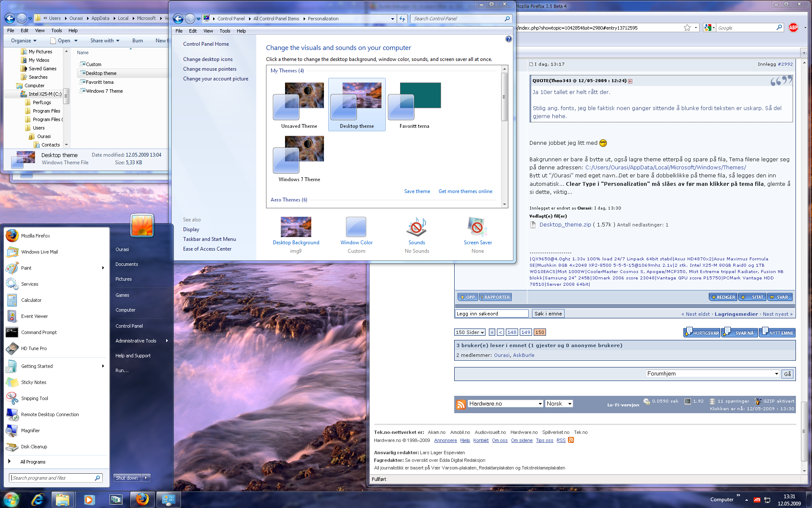Expand the Paint jump list arrow
812x508 pixels.
click(x=103, y=268)
